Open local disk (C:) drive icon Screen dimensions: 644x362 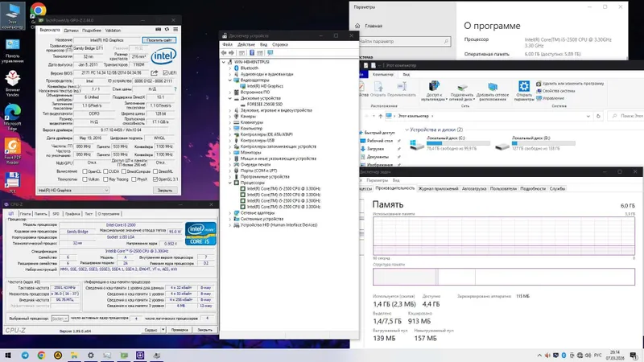417,145
